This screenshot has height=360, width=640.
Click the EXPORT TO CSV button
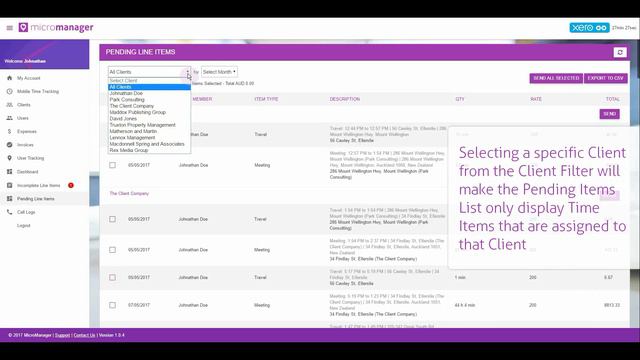pos(605,78)
